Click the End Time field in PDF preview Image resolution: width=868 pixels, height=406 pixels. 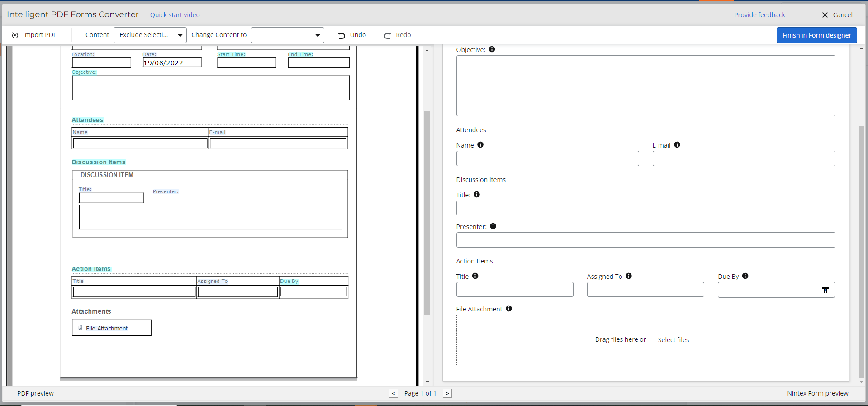click(x=318, y=63)
